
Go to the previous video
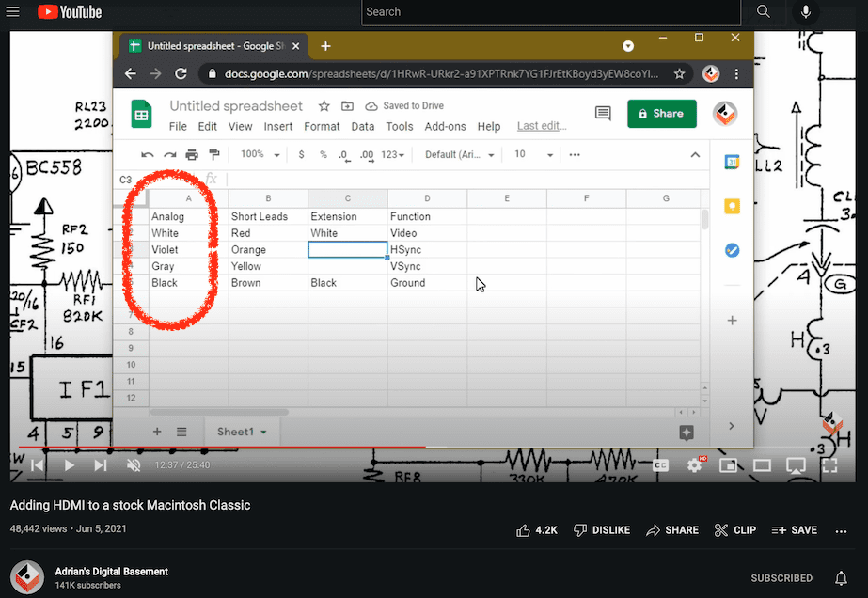37,465
